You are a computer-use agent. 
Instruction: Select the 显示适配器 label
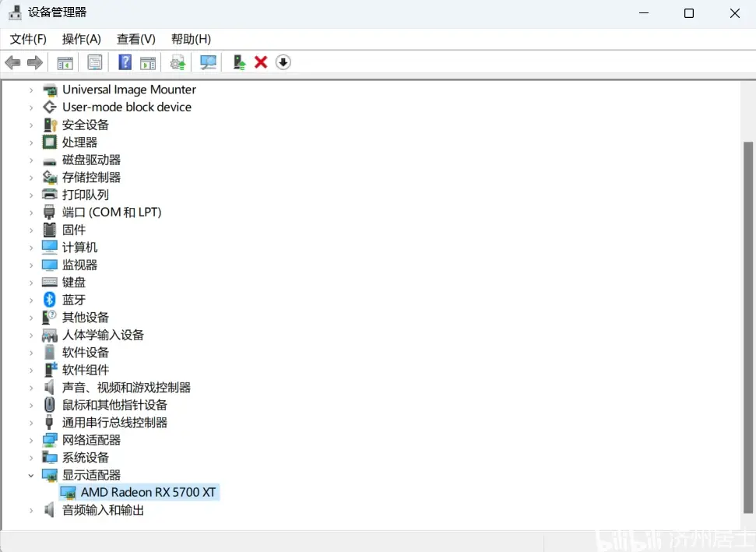(x=91, y=475)
